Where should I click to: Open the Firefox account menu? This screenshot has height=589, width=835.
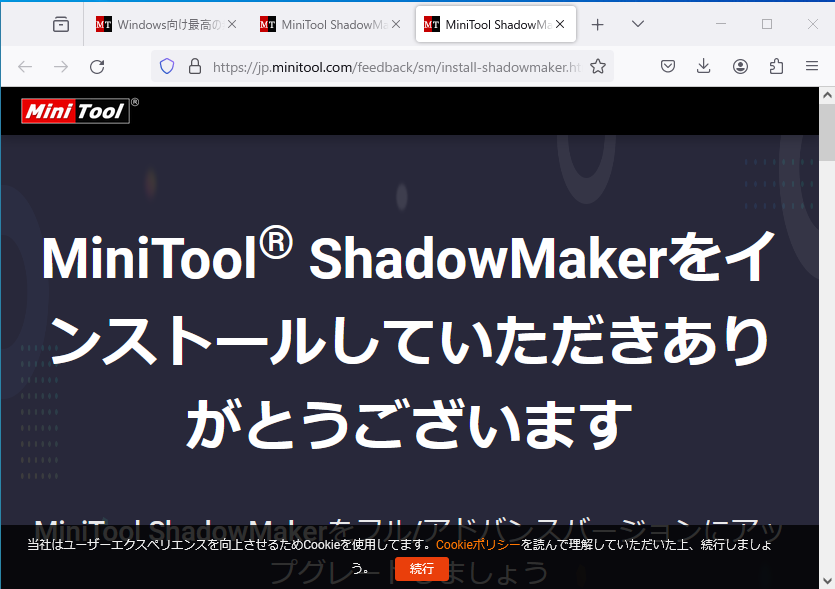coord(740,67)
